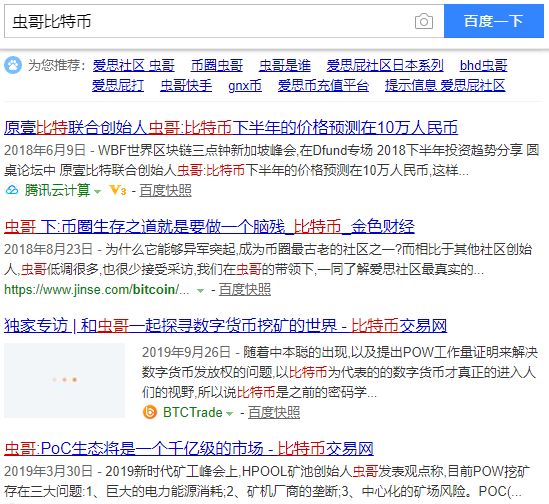Open suggested search 爱思屁社区日本系列
This screenshot has height=504, width=549.
(x=385, y=65)
